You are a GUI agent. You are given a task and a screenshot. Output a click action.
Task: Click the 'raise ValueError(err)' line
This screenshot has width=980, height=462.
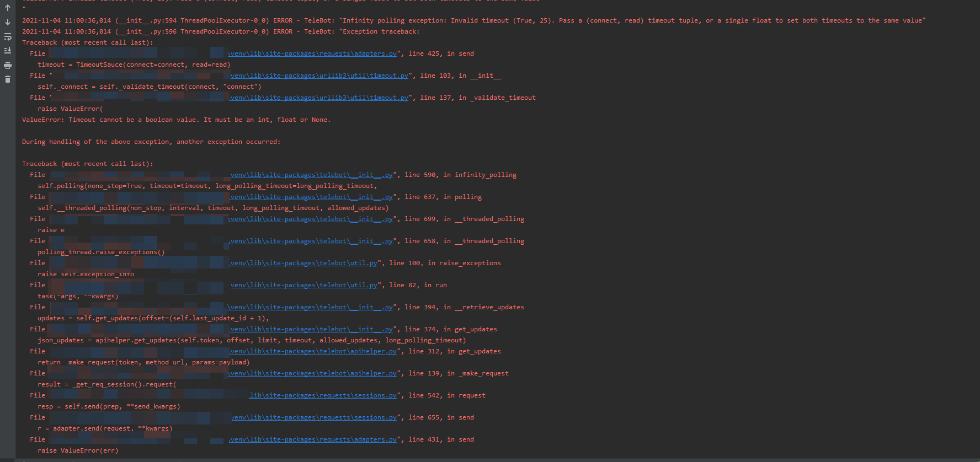78,450
